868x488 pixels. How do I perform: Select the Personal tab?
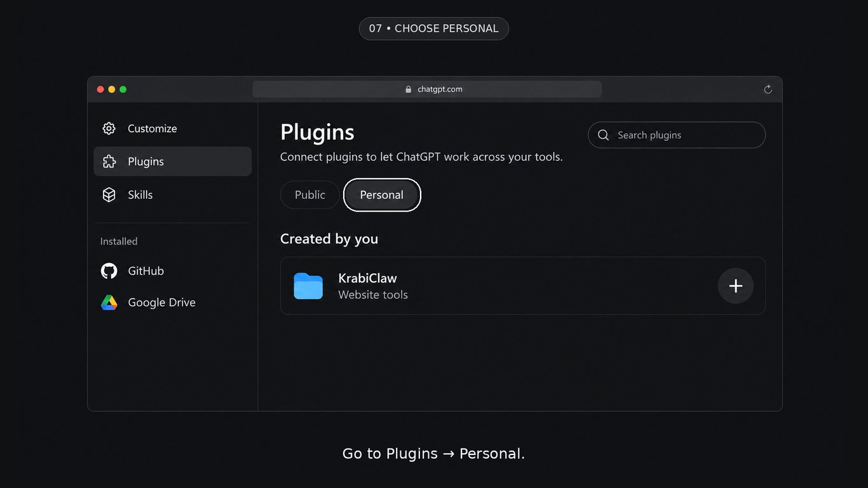click(382, 194)
